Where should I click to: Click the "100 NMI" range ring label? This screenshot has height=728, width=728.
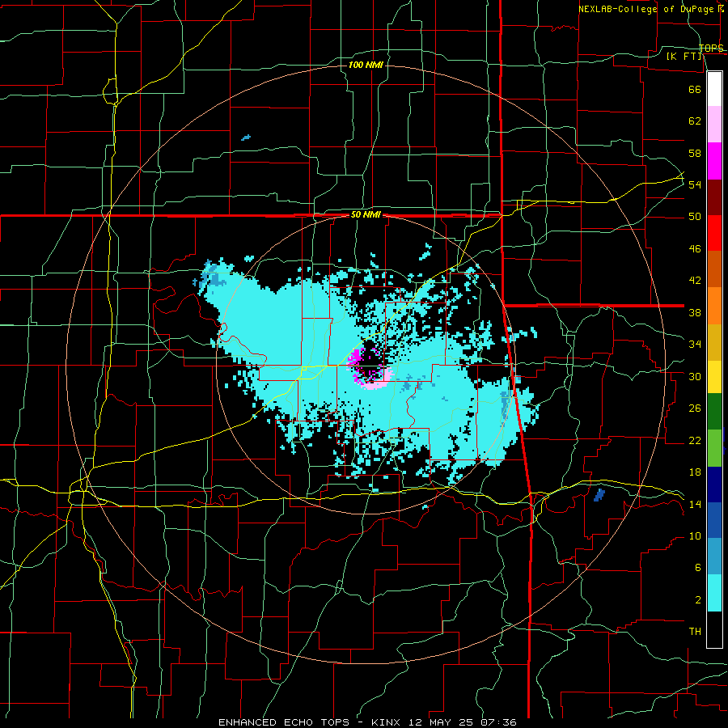(x=366, y=65)
